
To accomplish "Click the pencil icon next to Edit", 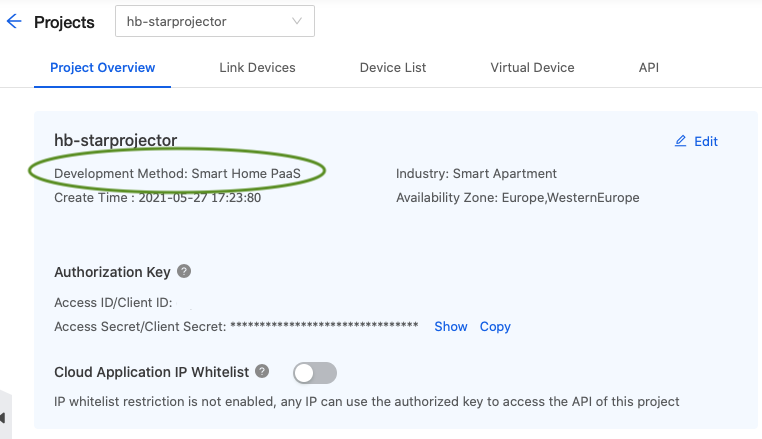I will point(681,141).
